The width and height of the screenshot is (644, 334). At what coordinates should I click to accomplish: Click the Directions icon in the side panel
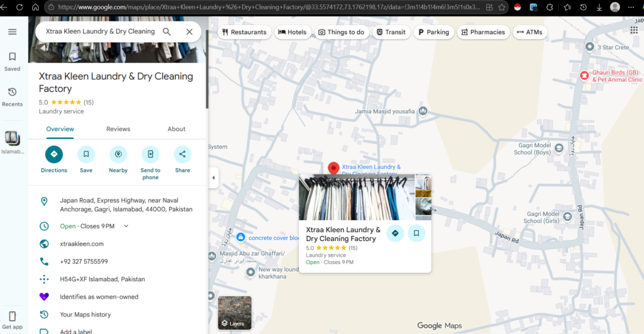[x=54, y=154]
